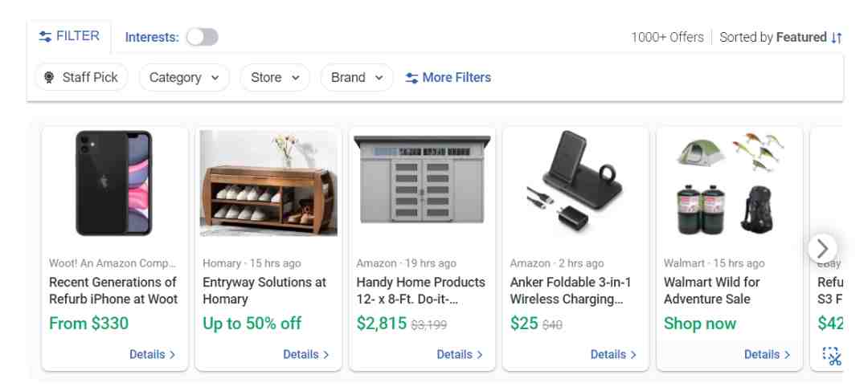Click the sort arrows icon beside Featured
Image resolution: width=868 pixels, height=387 pixels.
click(x=837, y=38)
